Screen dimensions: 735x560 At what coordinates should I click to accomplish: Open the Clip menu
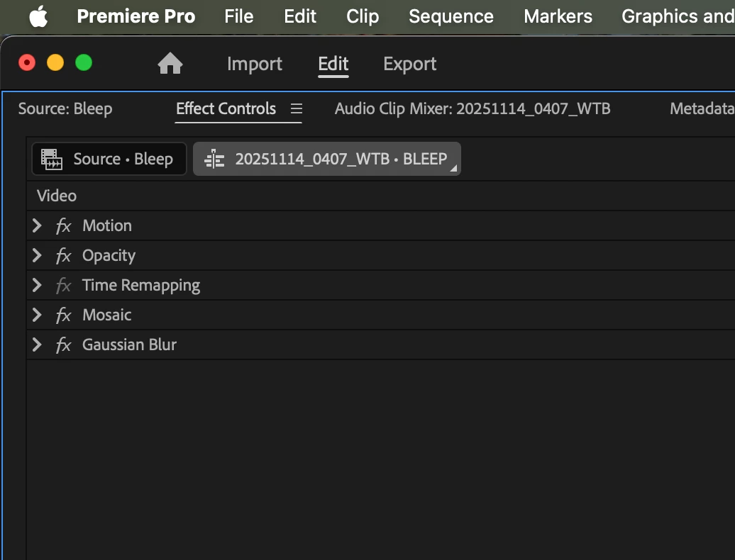(x=363, y=16)
